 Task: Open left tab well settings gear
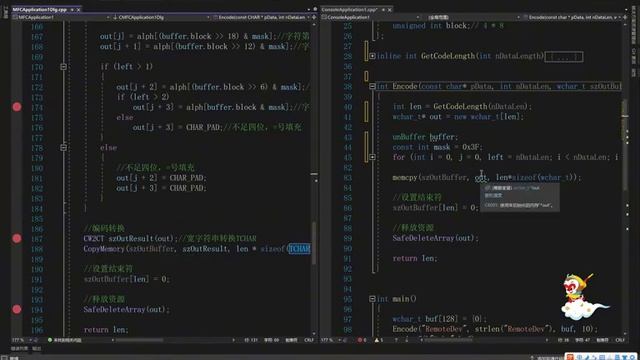[x=315, y=9]
